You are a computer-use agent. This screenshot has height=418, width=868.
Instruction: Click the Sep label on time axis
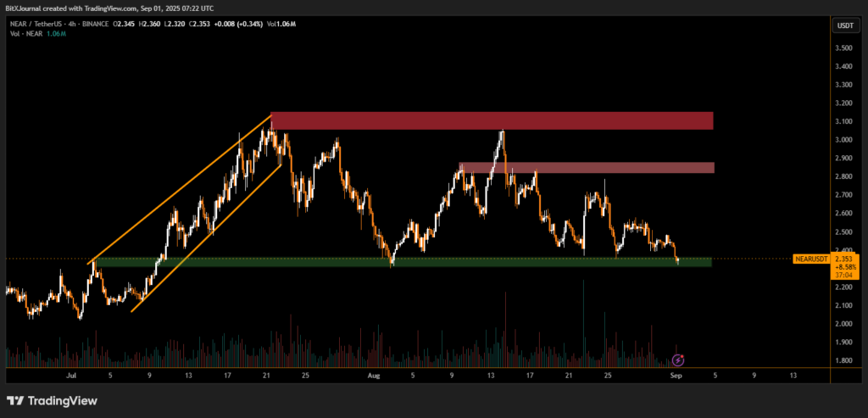(x=676, y=374)
